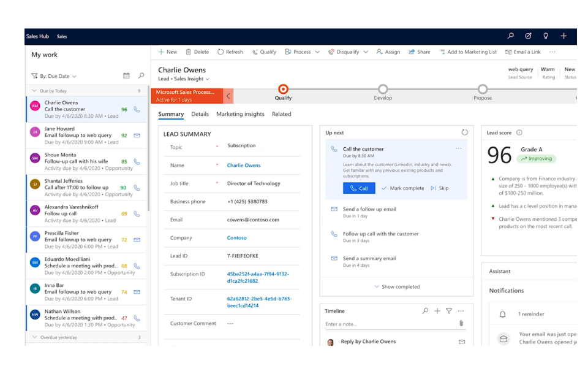Click phone icon on Shantal Jefferies item
The height and width of the screenshot is (368, 588).
coord(137,188)
